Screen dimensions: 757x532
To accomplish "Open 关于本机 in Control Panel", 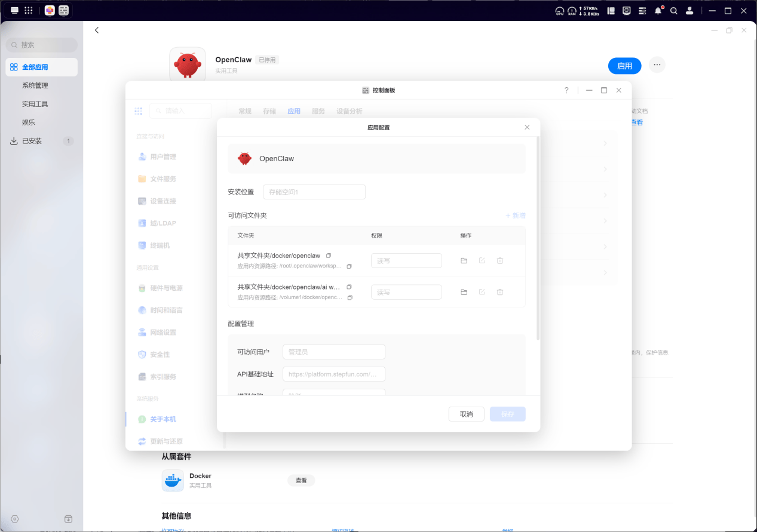I will [157, 419].
